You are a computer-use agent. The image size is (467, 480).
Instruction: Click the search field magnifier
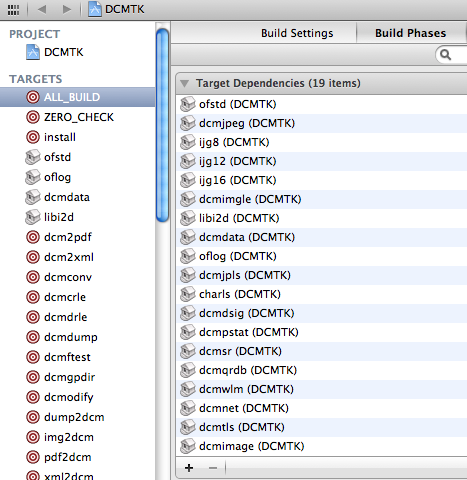coord(446,54)
